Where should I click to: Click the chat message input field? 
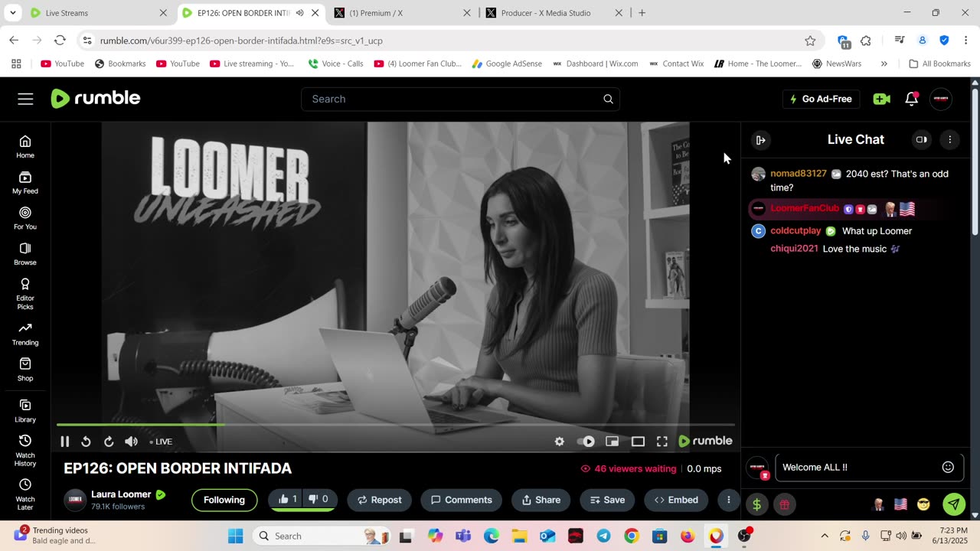[859, 467]
